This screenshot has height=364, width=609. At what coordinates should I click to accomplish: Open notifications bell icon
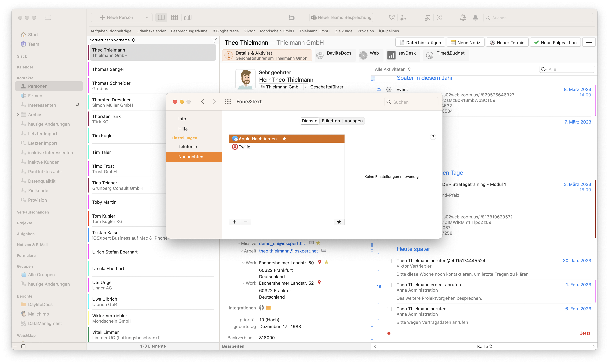[475, 17]
